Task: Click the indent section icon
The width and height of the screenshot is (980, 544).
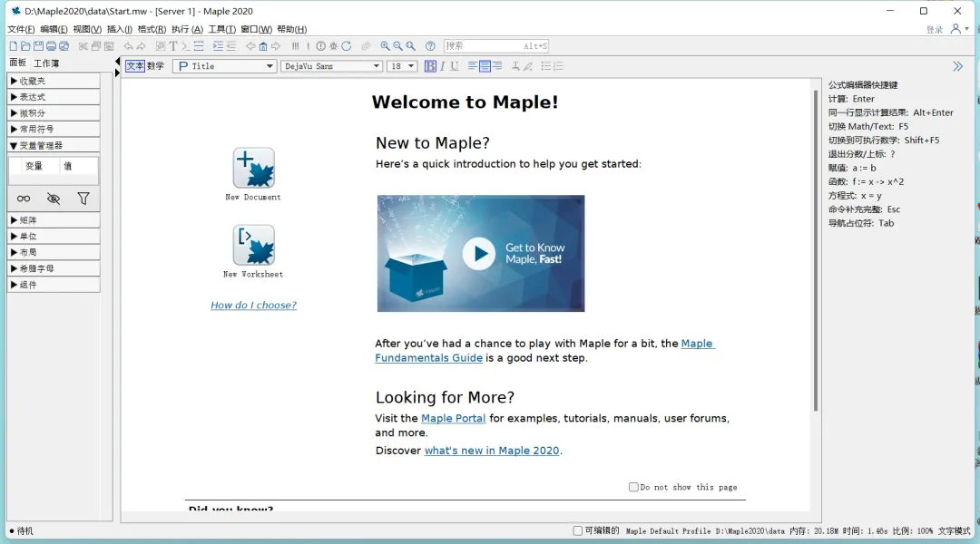Action: 218,46
